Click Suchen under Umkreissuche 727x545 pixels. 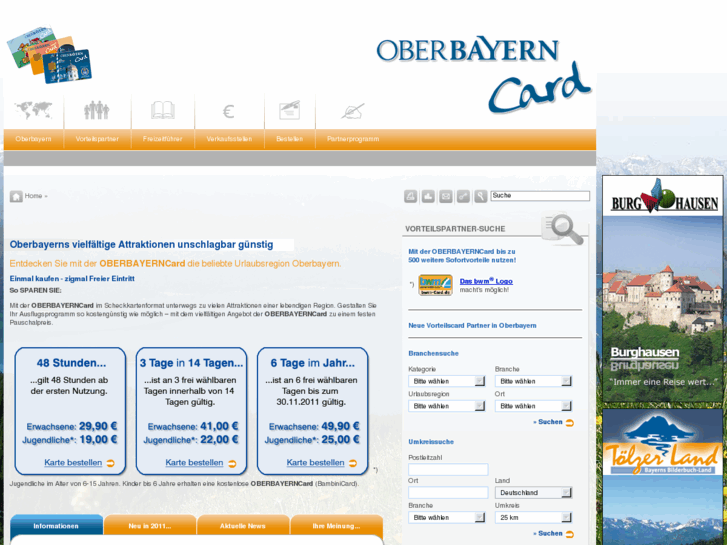coord(550,534)
